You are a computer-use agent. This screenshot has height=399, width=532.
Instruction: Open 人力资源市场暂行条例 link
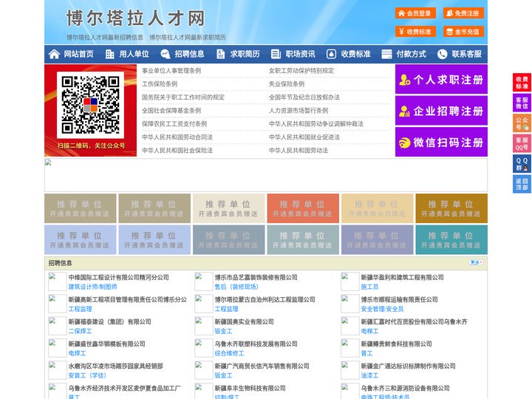[299, 110]
